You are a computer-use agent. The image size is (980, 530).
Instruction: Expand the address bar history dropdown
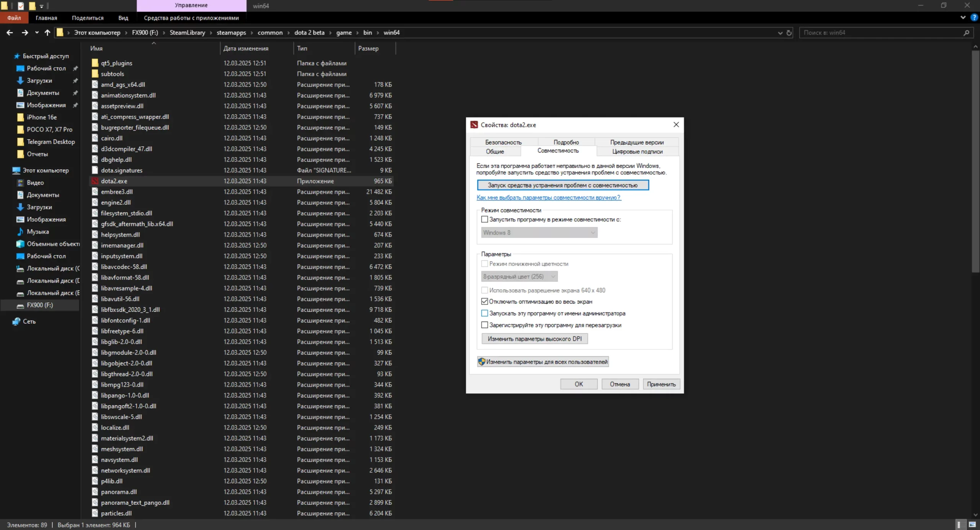[780, 33]
